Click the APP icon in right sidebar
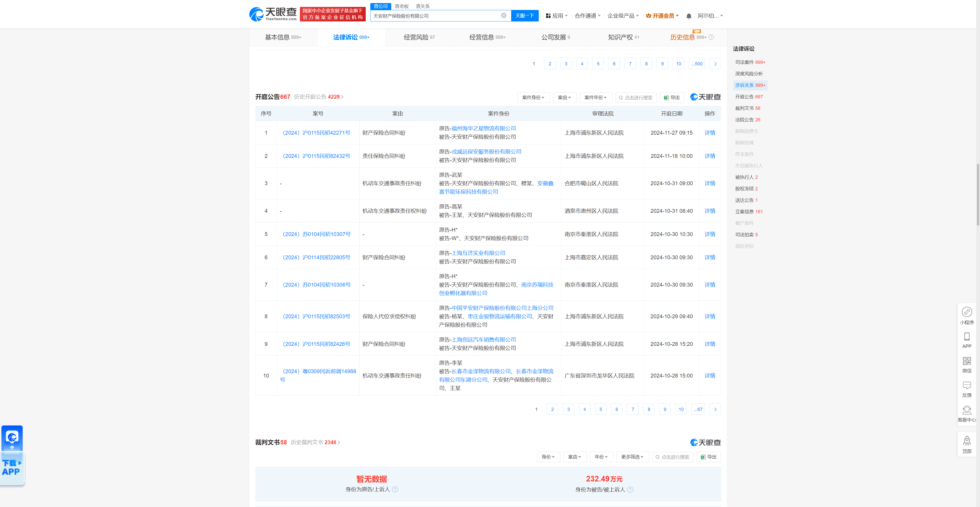Image resolution: width=980 pixels, height=507 pixels. pos(967,340)
